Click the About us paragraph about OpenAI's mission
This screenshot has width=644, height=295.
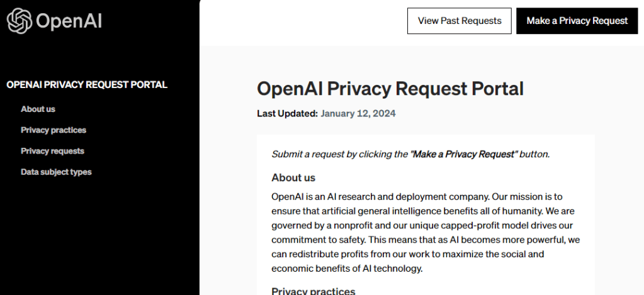coord(426,232)
